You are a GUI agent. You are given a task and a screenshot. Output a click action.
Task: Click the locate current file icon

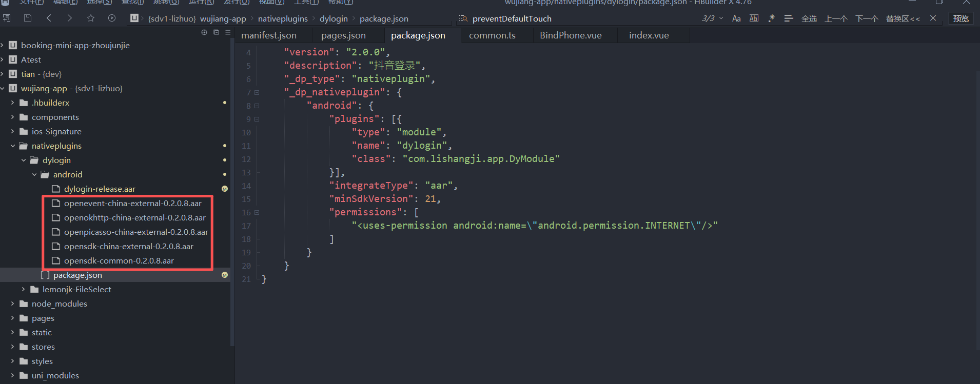pyautogui.click(x=204, y=32)
